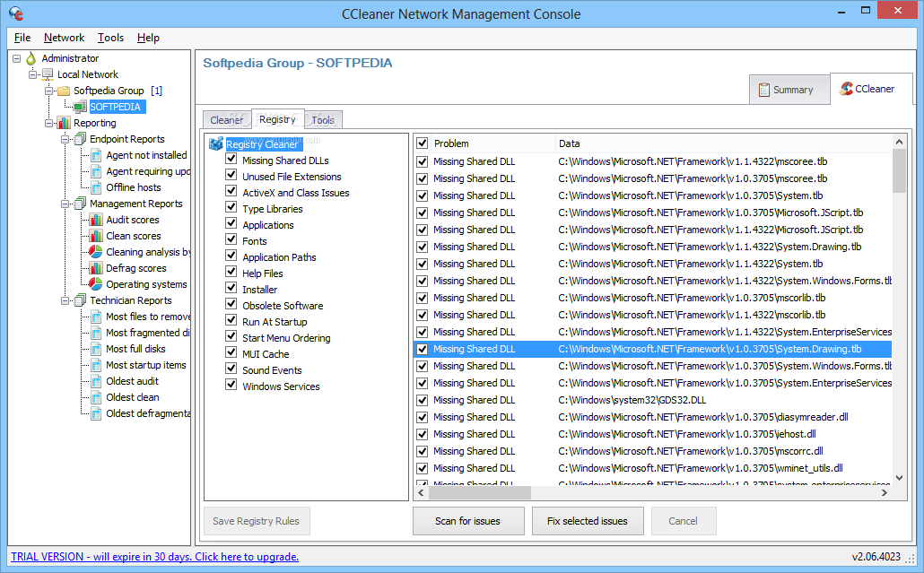Screen dimensions: 924x573
Task: Open the Help menu
Action: click(149, 38)
